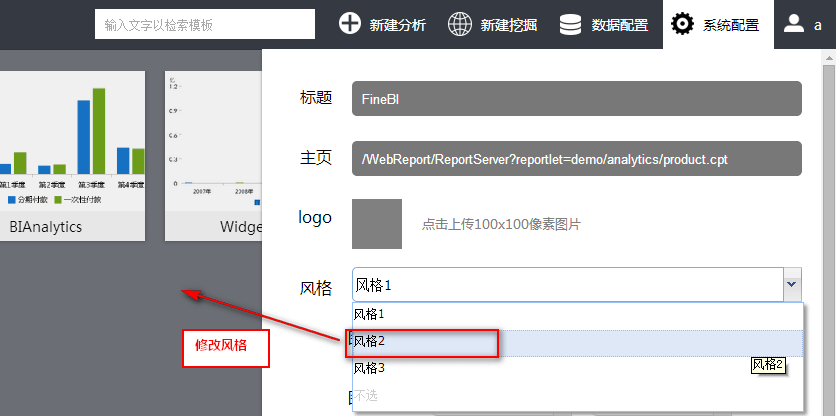This screenshot has width=836, height=416.
Task: Open the Widget template thumbnail
Action: 212,150
